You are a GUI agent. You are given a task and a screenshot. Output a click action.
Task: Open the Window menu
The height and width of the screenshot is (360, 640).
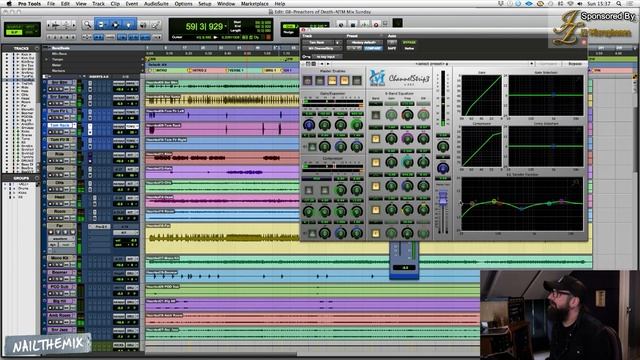(226, 4)
